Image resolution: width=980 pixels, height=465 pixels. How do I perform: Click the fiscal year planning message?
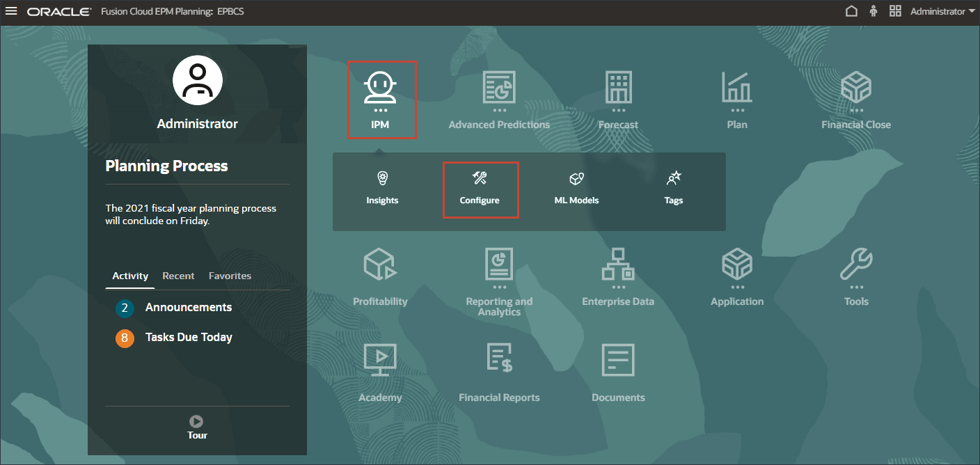pyautogui.click(x=191, y=214)
